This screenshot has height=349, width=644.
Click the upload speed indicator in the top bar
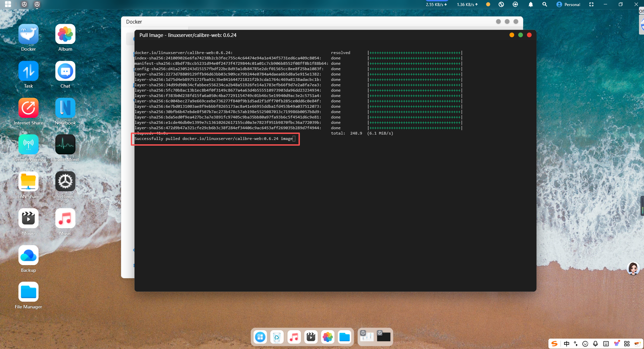pos(467,4)
